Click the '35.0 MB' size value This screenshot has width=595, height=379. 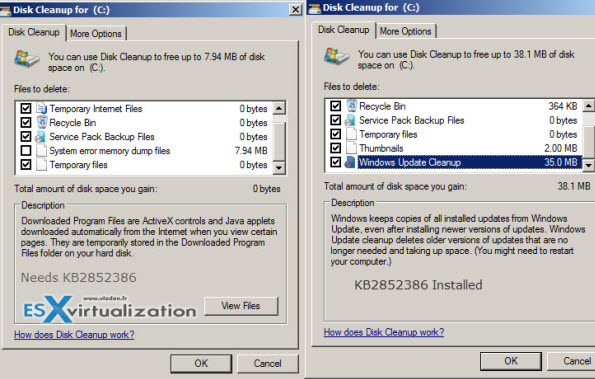[x=561, y=162]
